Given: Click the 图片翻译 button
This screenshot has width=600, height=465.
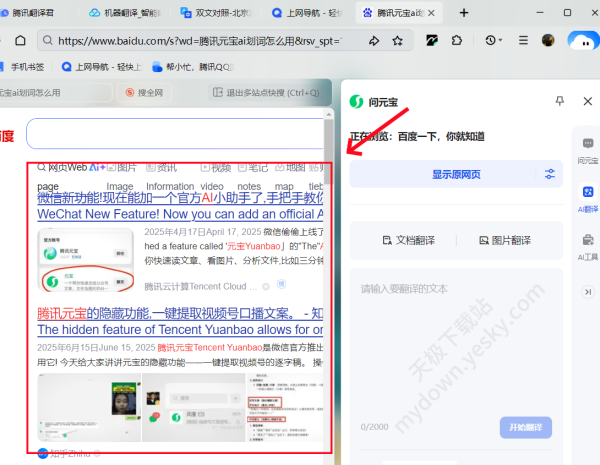Looking at the screenshot, I should coord(497,240).
